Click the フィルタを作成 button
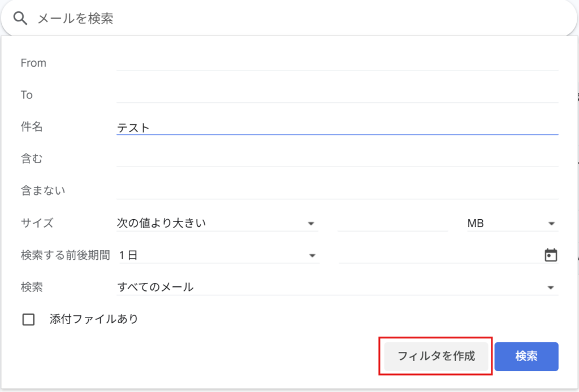 [436, 356]
